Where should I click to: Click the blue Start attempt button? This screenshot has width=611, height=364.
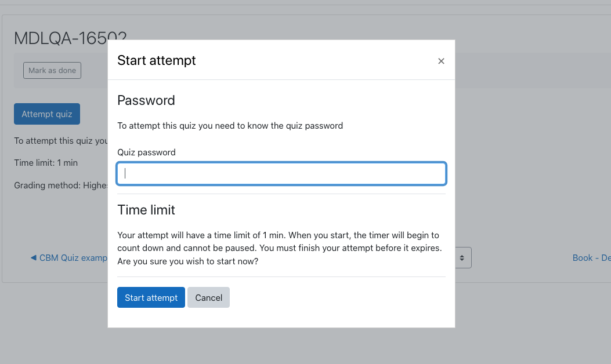coord(151,297)
